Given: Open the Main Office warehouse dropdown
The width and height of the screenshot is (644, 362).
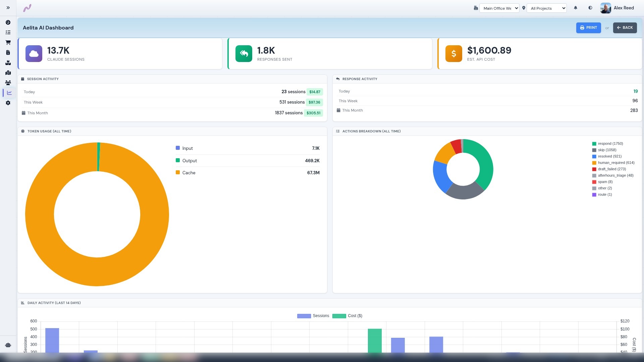Looking at the screenshot, I should 499,8.
